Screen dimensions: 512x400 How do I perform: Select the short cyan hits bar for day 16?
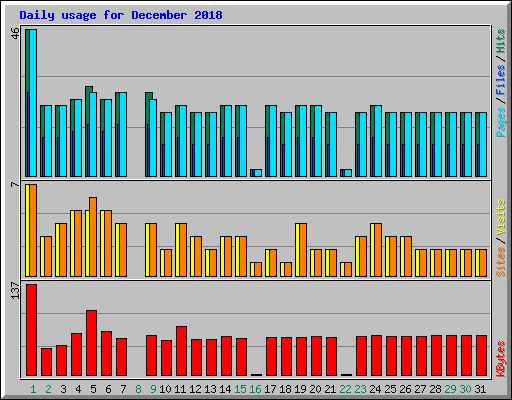(x=258, y=173)
